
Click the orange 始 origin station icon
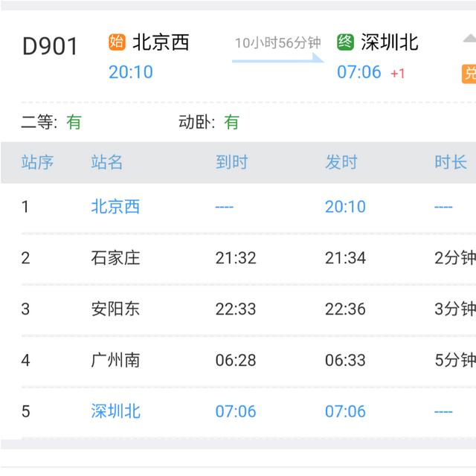point(118,42)
